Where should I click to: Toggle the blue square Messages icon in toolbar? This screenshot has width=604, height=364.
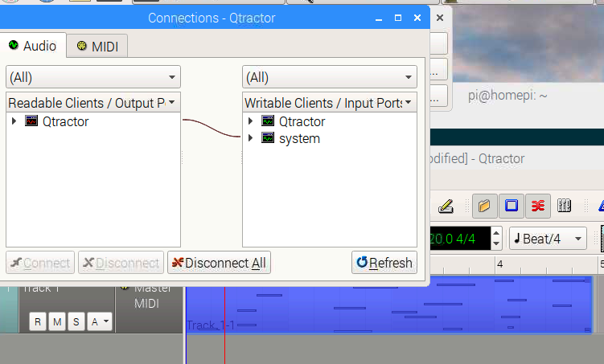click(x=512, y=206)
